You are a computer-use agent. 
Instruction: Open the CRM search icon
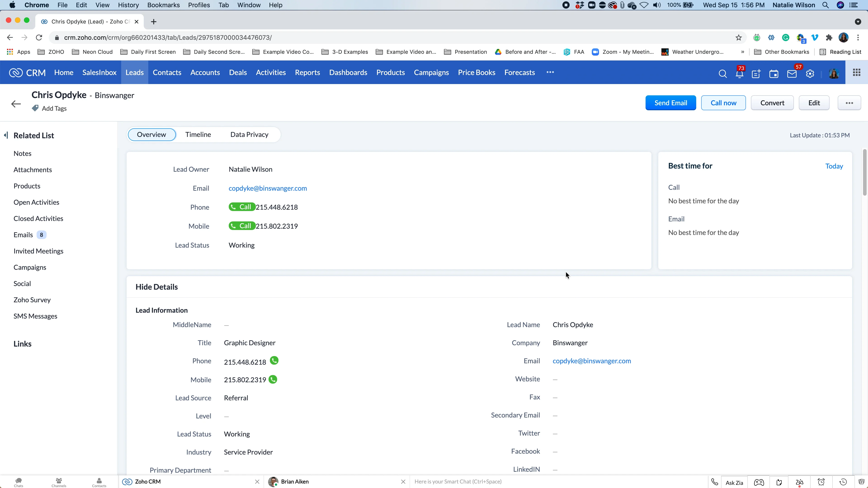pos(722,74)
